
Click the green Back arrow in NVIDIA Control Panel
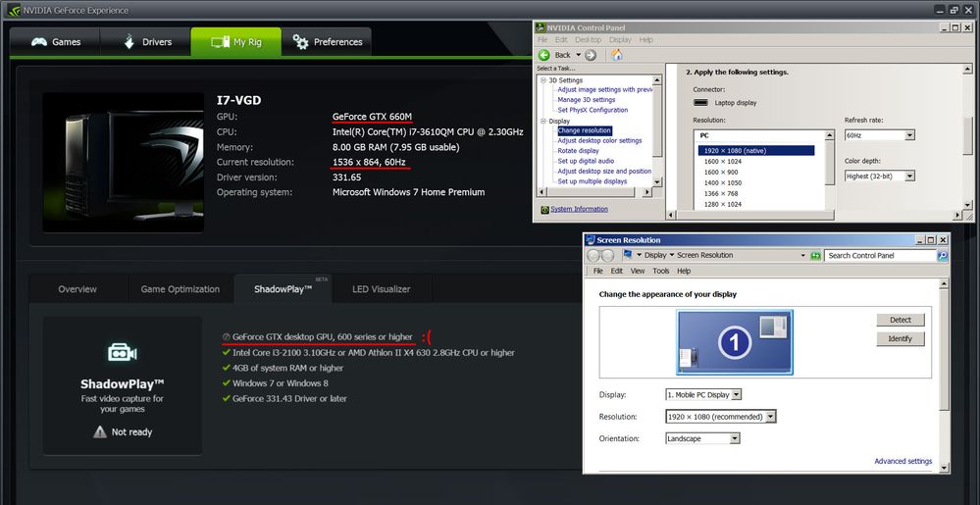tap(544, 55)
